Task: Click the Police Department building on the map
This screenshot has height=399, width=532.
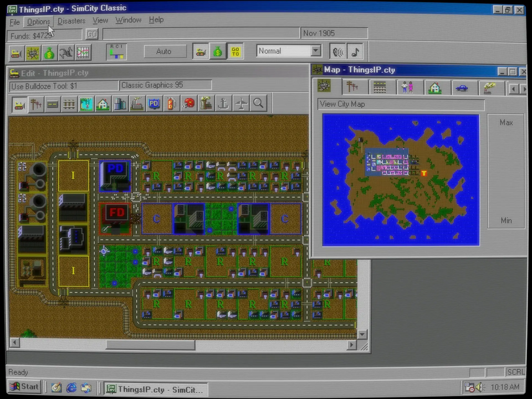Action: click(115, 176)
